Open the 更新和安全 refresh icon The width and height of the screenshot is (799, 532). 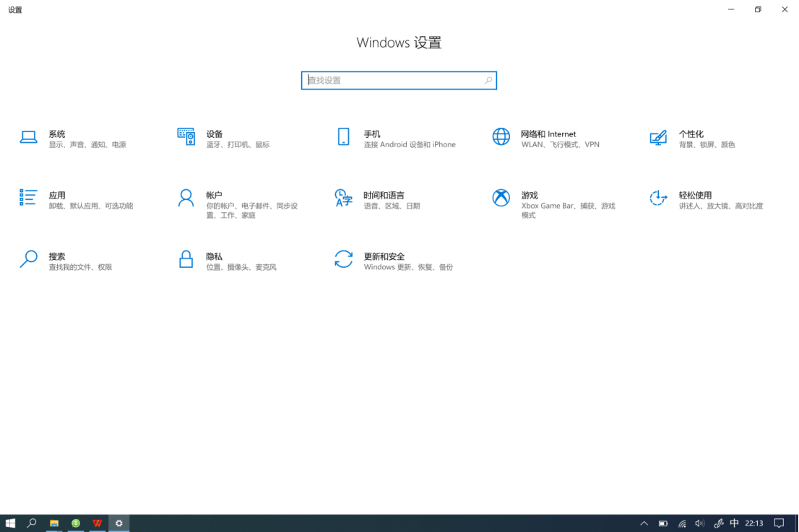[x=343, y=258]
